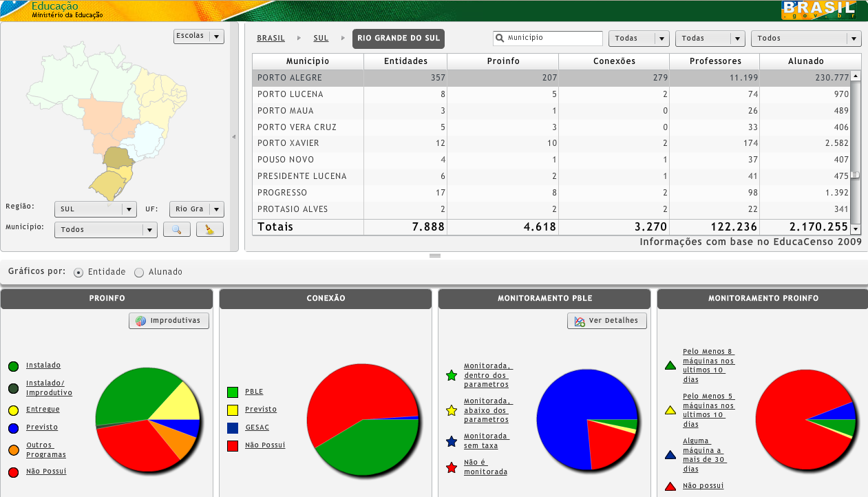This screenshot has height=497, width=868.
Task: Select the POUSO NOVO row
Action: pyautogui.click(x=551, y=160)
